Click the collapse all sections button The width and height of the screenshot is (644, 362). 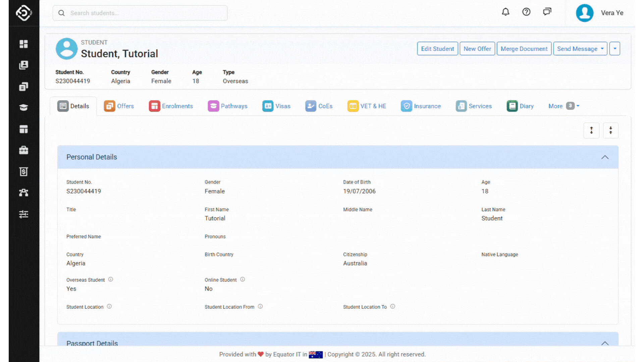610,130
